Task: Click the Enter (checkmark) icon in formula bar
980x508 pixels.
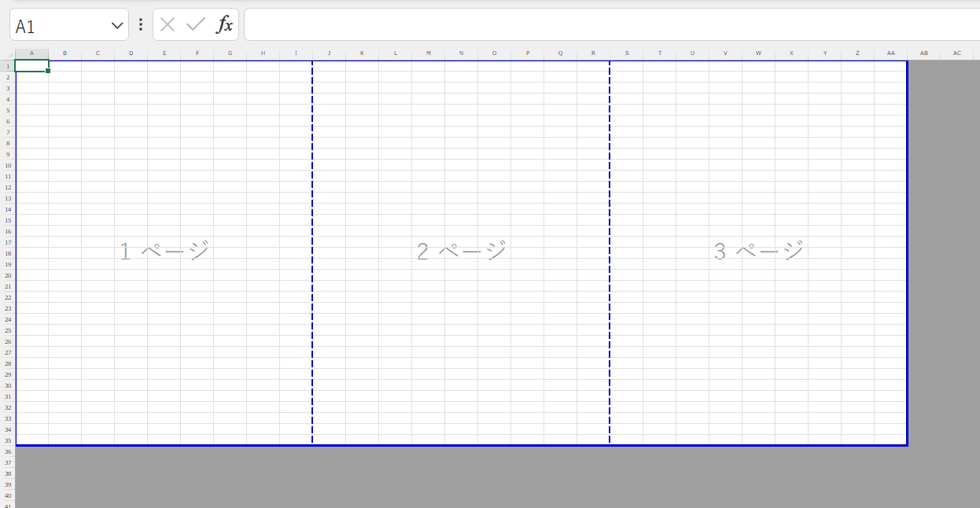Action: coord(193,24)
